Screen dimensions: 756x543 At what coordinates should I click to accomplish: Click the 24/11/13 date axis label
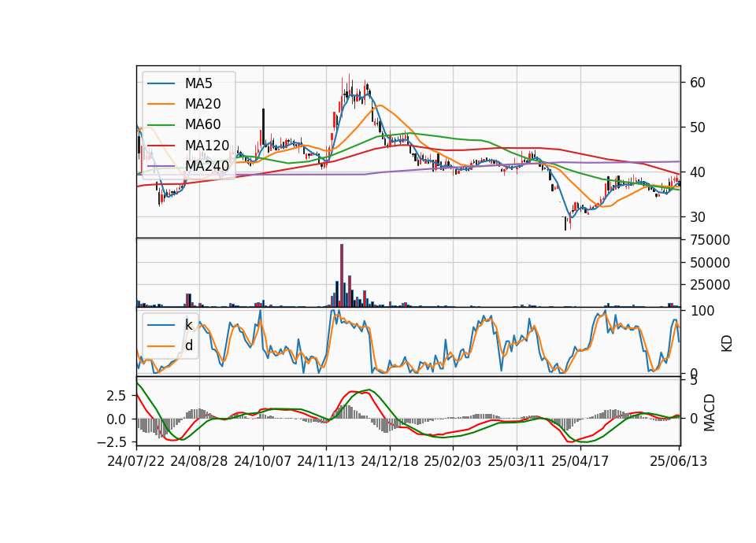tap(326, 461)
